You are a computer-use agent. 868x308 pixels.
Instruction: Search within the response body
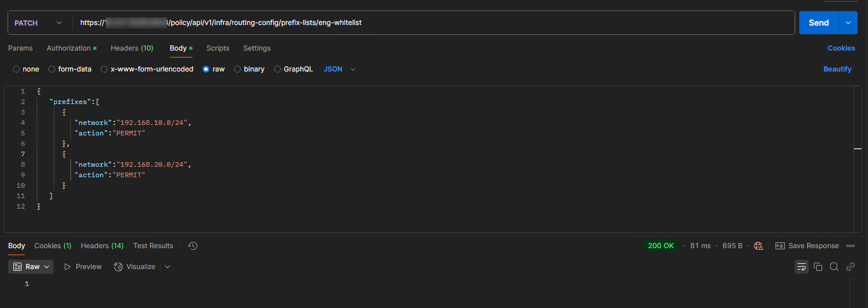click(x=834, y=267)
